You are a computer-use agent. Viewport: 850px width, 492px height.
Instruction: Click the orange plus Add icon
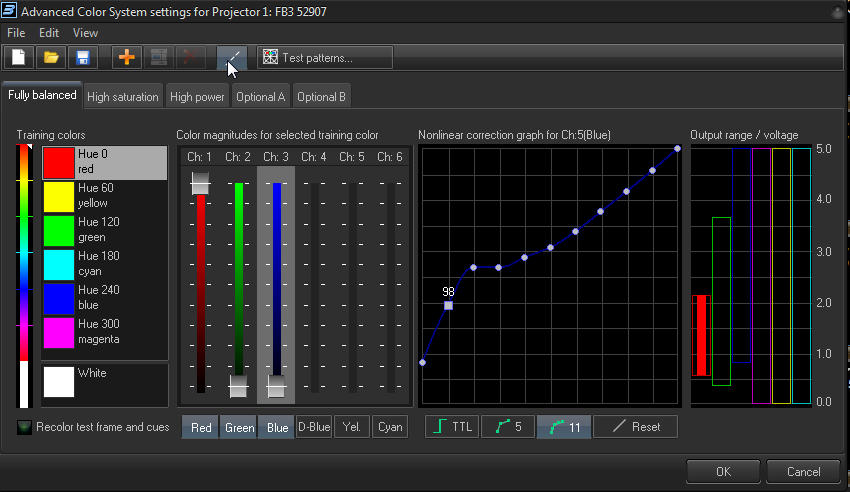(x=126, y=57)
